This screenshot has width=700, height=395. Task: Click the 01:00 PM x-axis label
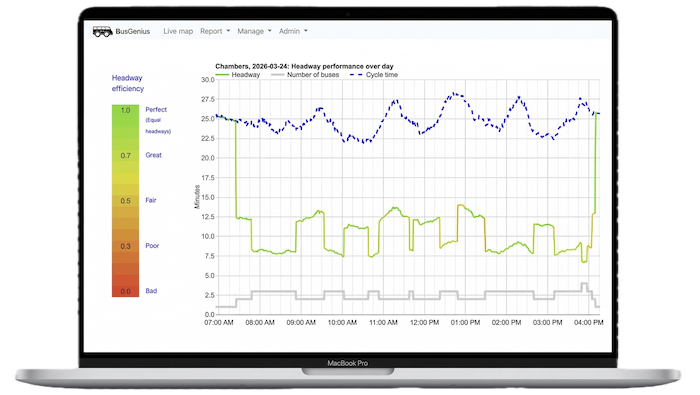coord(465,322)
